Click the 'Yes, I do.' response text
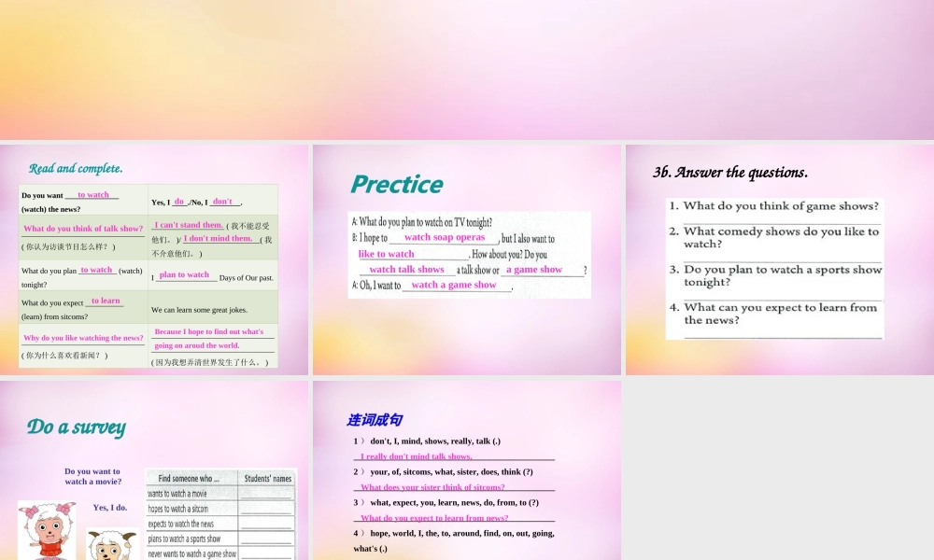934x560 pixels. 110,508
